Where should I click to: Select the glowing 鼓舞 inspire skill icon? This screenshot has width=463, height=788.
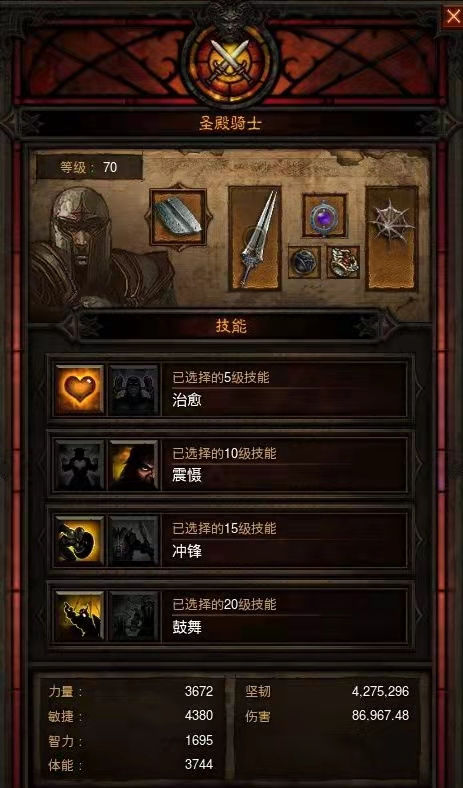[79, 616]
